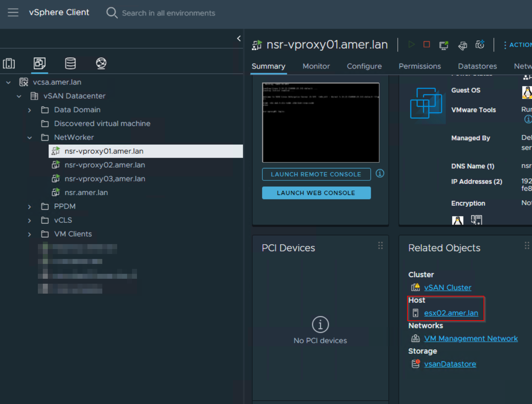This screenshot has height=404, width=532.
Task: Switch to the Monitor tab
Action: click(316, 66)
